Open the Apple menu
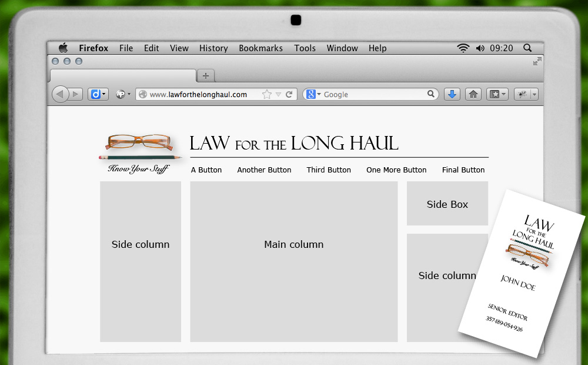This screenshot has height=365, width=588. pos(64,48)
